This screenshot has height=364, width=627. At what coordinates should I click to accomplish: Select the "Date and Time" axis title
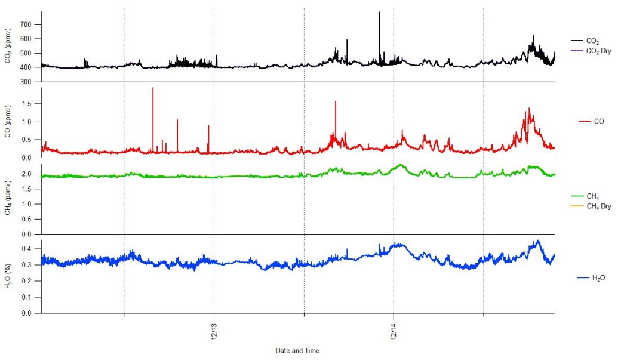tap(297, 351)
